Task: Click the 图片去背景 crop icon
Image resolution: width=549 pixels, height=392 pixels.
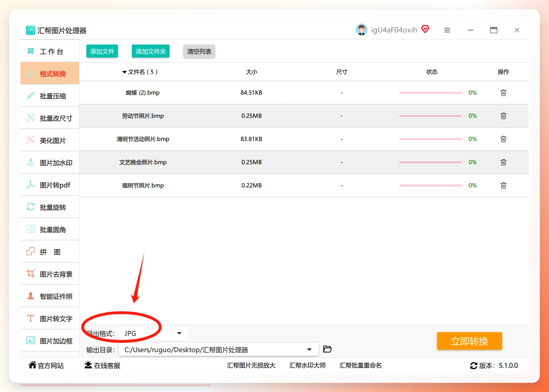Action: (31, 274)
